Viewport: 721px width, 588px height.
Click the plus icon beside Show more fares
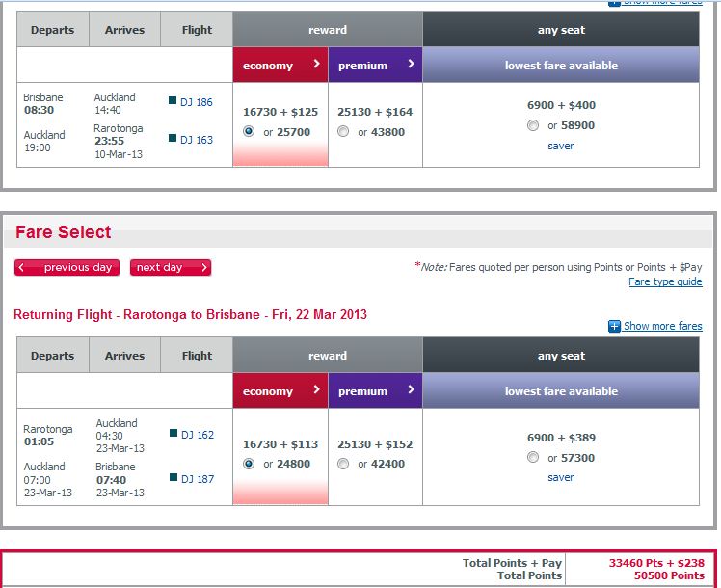click(614, 327)
